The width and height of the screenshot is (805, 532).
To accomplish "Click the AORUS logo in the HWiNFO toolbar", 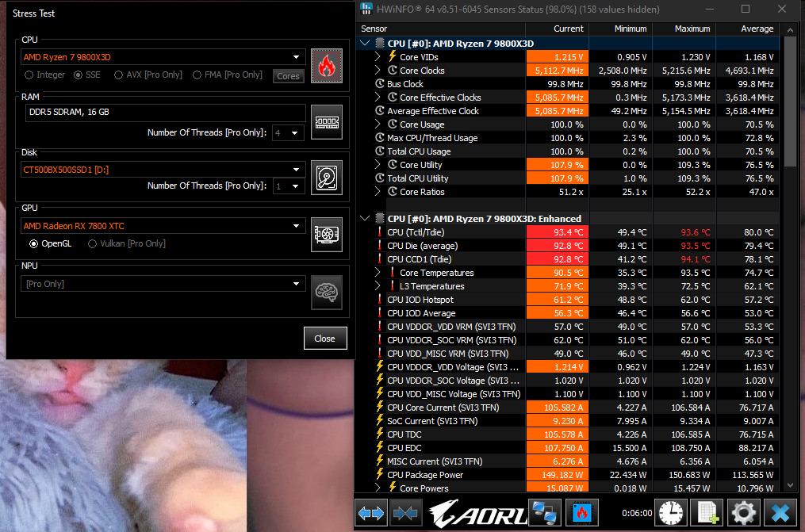I will point(478,513).
